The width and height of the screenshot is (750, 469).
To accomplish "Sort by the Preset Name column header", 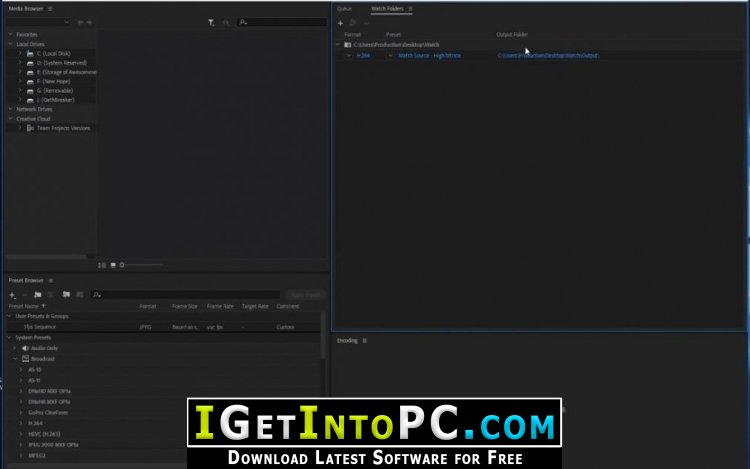I will 24,306.
